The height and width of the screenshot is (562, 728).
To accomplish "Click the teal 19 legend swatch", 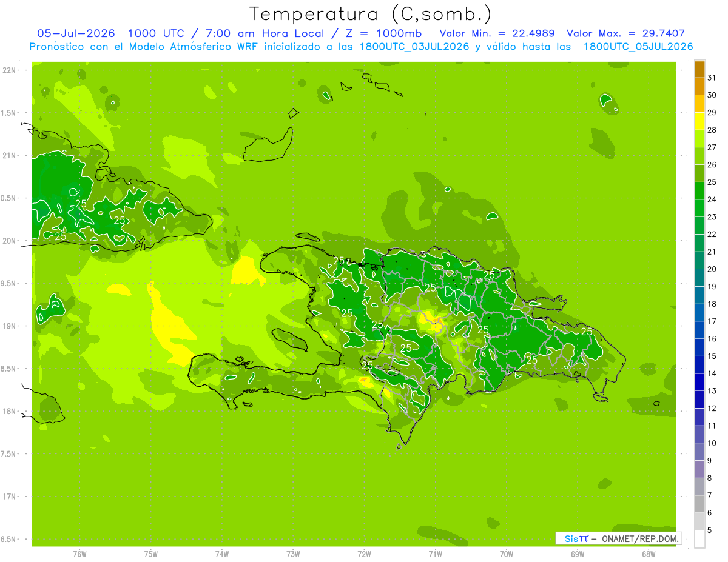I will 699,278.
